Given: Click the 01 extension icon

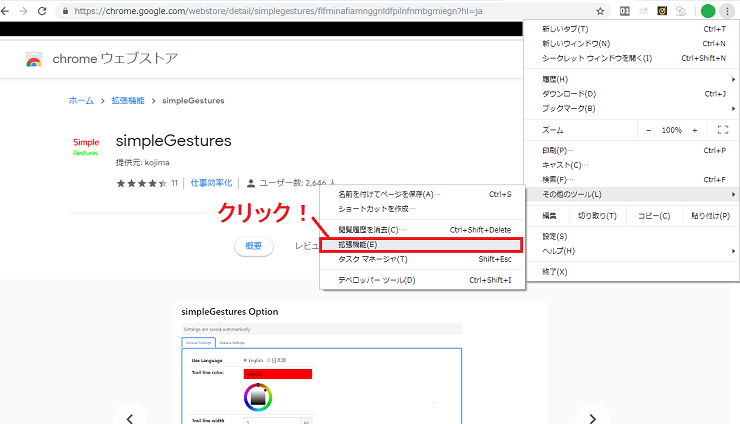Looking at the screenshot, I should coord(624,11).
